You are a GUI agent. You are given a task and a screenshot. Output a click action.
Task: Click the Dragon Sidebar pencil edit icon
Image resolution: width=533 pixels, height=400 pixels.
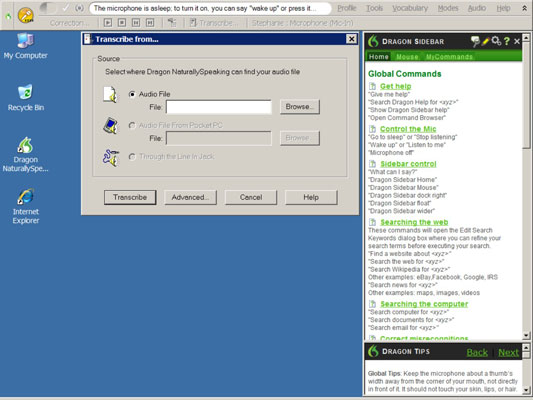485,41
